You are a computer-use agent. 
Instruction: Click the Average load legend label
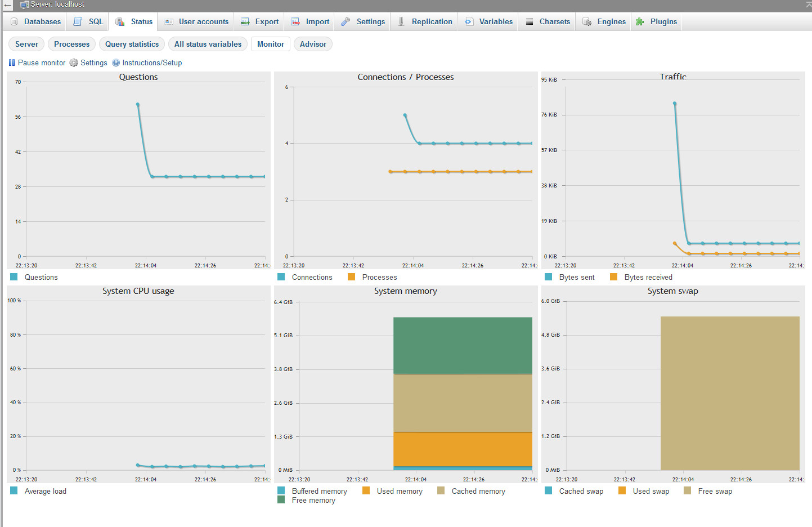point(46,491)
